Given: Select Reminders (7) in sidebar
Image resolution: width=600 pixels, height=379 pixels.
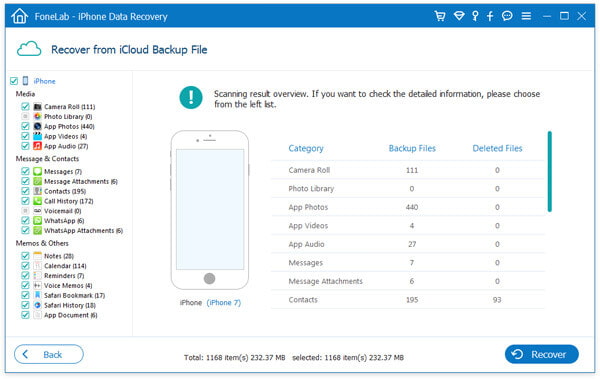Looking at the screenshot, I should tap(64, 276).
